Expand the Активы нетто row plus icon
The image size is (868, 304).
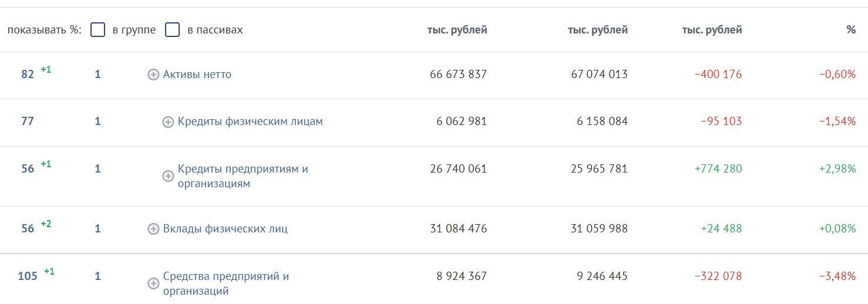coord(153,75)
